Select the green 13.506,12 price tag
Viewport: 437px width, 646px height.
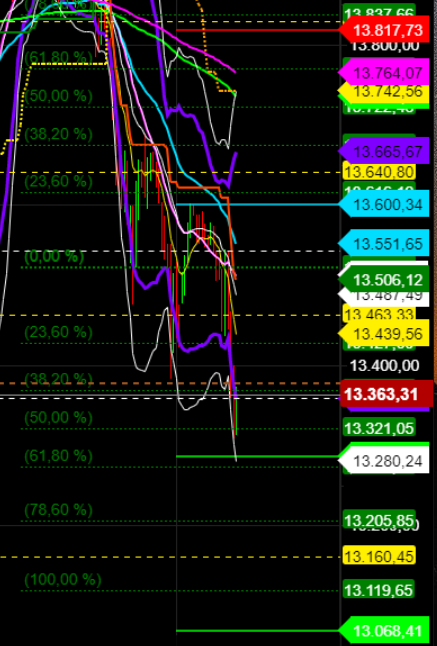click(x=385, y=280)
